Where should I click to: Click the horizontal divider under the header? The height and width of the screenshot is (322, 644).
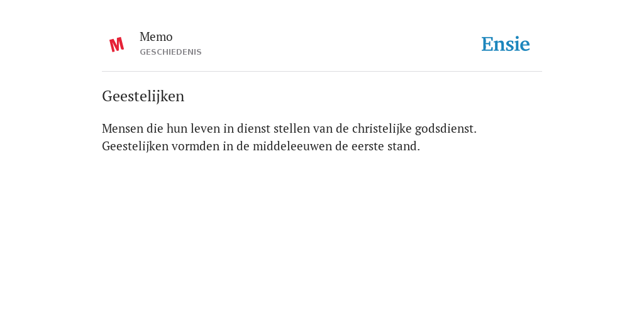point(322,72)
